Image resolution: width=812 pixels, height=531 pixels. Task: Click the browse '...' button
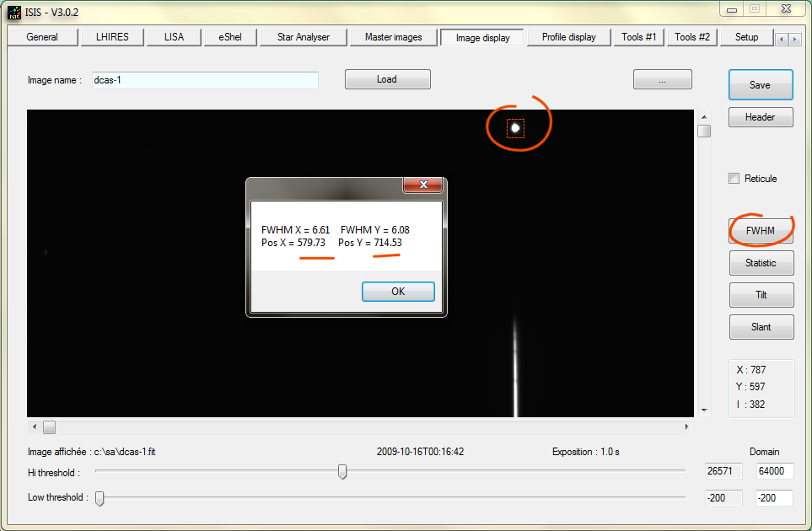pos(662,79)
